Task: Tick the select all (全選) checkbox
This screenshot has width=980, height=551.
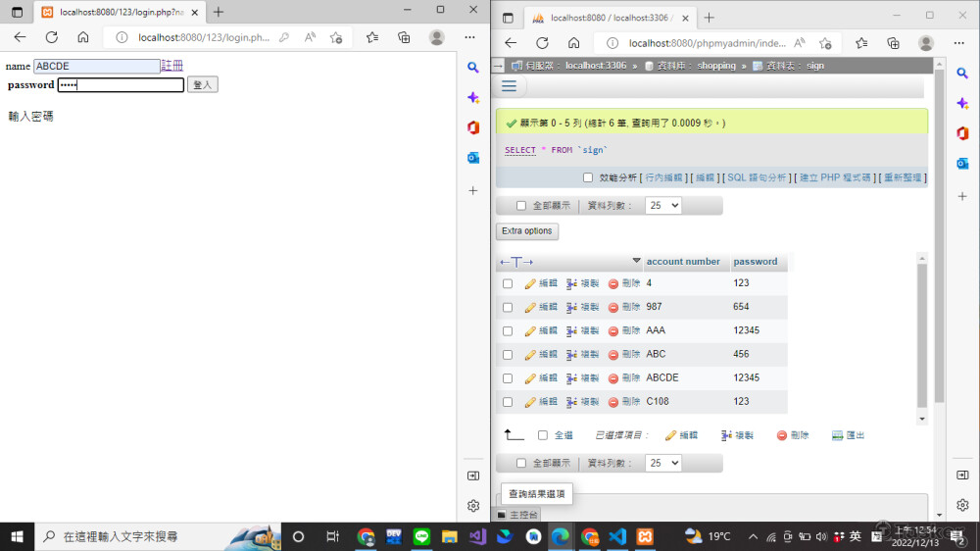Action: [x=543, y=435]
